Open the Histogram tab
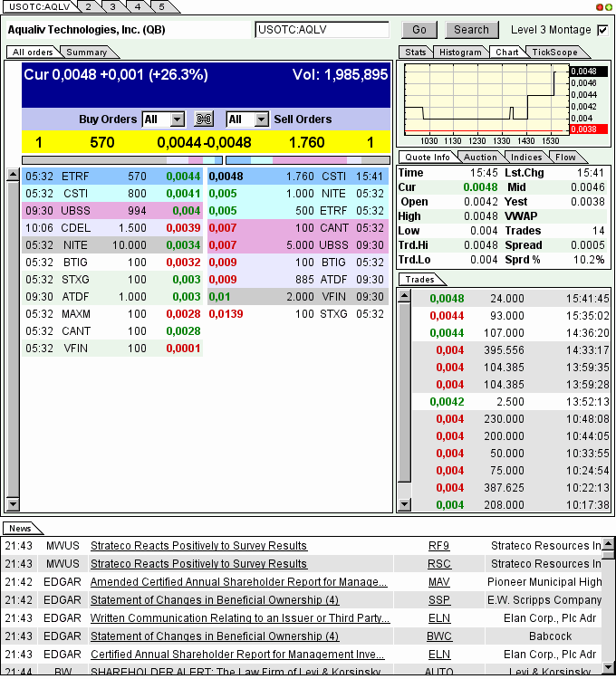Viewport: 616px width, 679px height. click(x=460, y=52)
